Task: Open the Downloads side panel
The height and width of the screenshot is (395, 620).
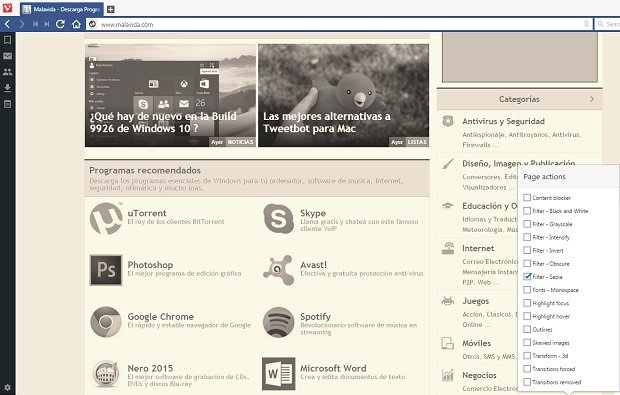Action: point(8,88)
